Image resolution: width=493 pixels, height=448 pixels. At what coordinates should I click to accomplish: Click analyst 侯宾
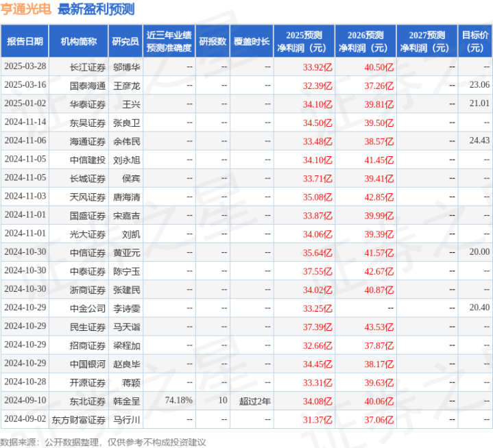131,178
